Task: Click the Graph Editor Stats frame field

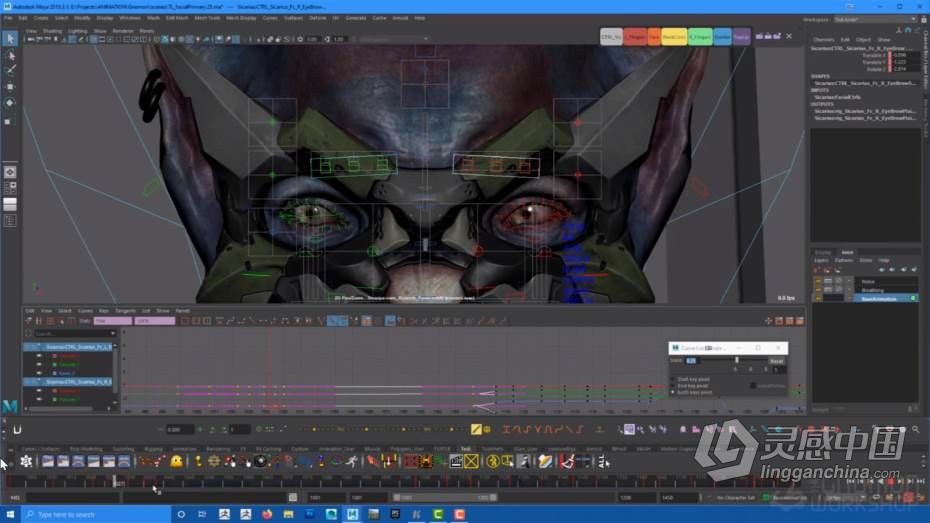Action: (113, 321)
